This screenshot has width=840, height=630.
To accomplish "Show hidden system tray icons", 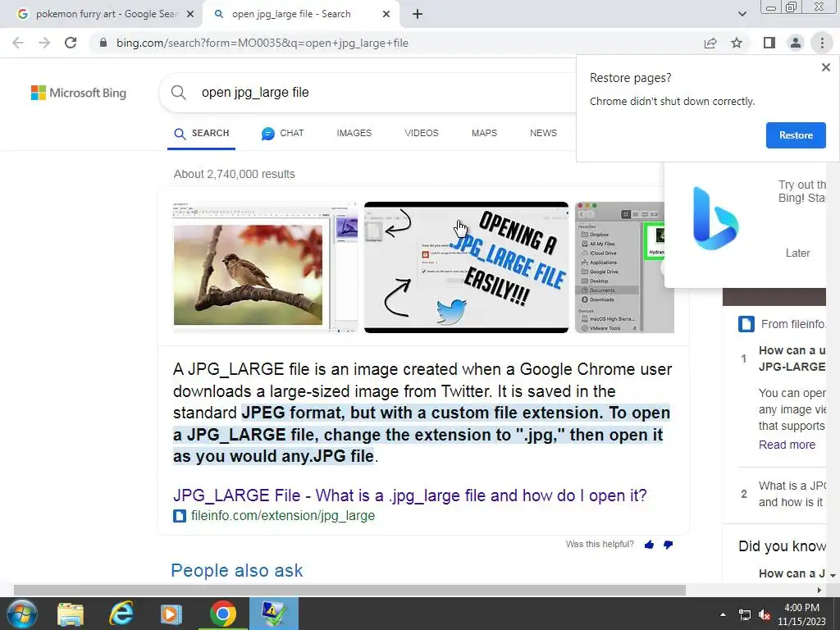I will 723,614.
